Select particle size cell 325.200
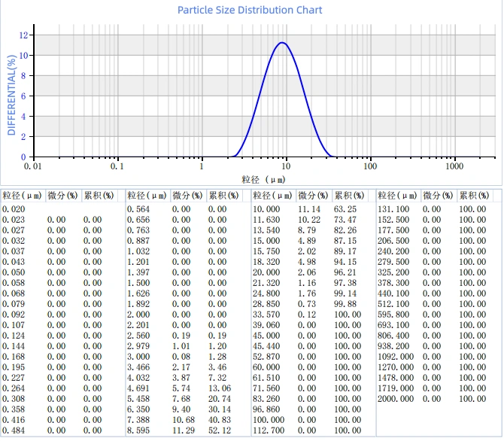The width and height of the screenshot is (504, 441). pos(393,272)
